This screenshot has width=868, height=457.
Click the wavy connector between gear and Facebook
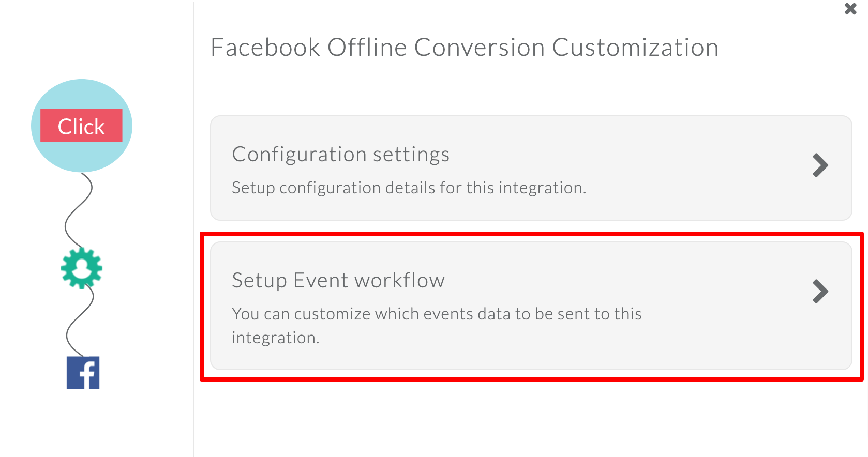point(80,322)
